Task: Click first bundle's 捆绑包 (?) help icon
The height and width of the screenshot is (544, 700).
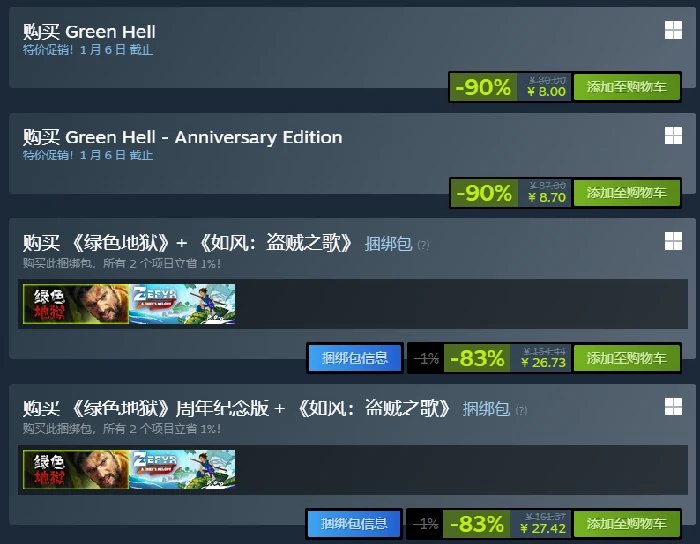Action: (423, 245)
